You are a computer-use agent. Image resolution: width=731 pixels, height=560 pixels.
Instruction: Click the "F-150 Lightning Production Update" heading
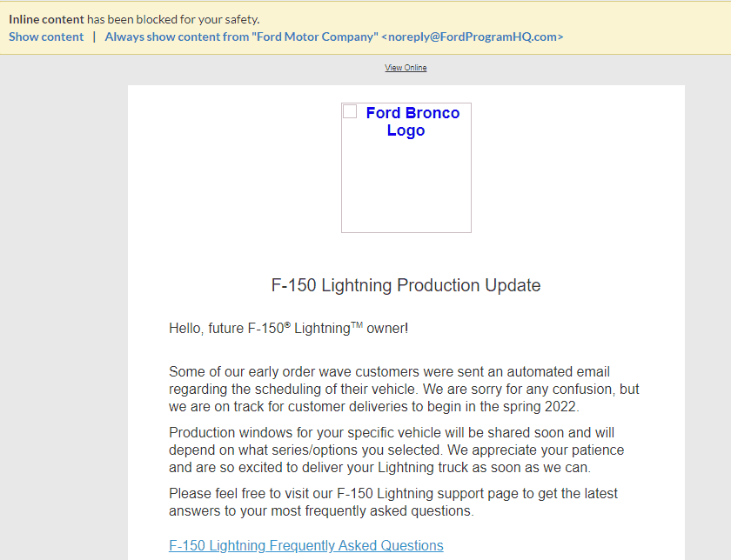(406, 285)
